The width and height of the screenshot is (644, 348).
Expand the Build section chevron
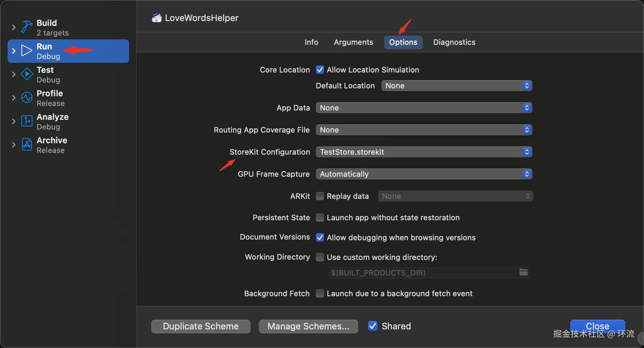14,27
